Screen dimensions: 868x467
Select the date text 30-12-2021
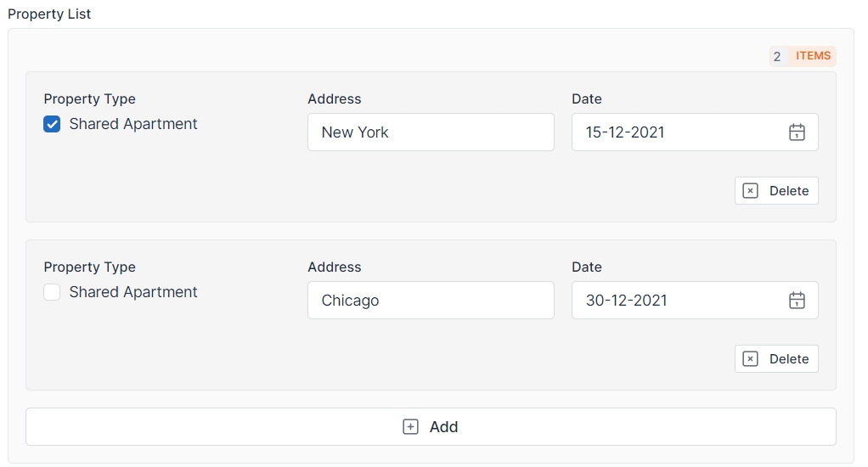(627, 301)
